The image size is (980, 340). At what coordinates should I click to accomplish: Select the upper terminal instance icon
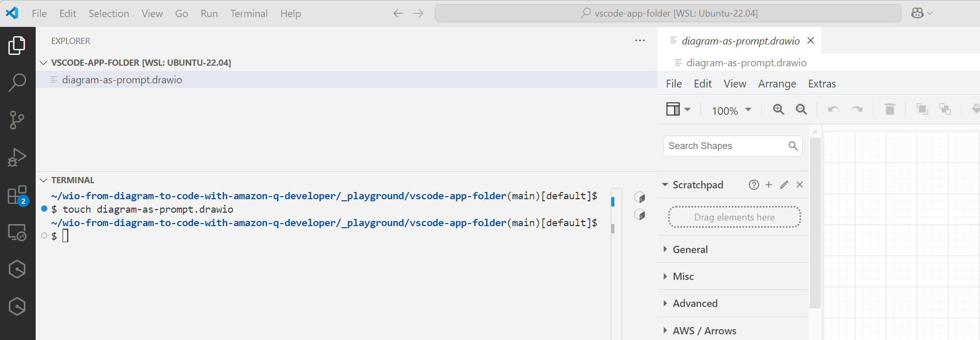(x=640, y=197)
